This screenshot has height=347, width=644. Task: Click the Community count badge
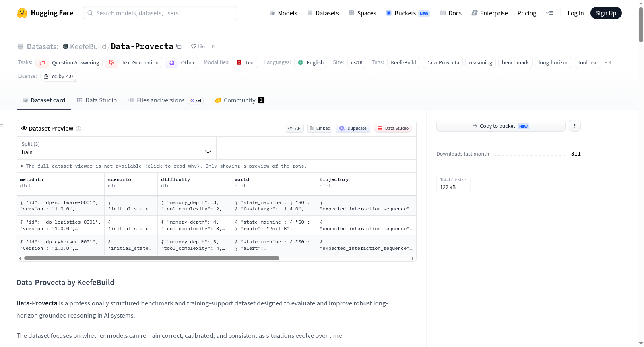tap(261, 100)
